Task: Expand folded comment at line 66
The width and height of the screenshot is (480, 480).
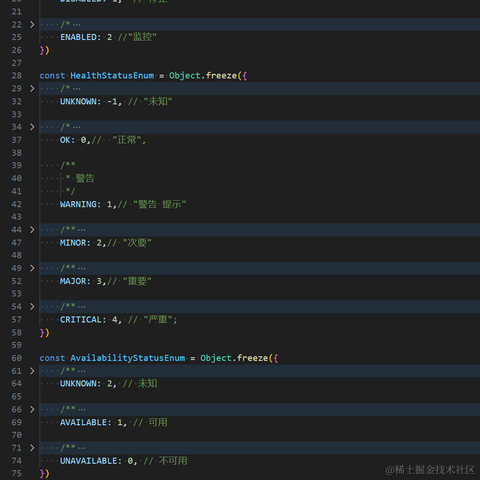Action: click(x=32, y=409)
